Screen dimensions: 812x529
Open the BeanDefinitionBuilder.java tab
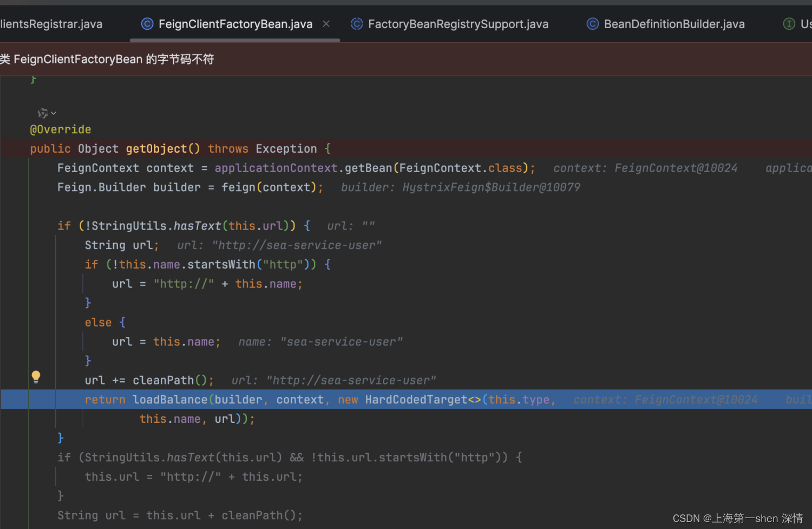pos(674,24)
